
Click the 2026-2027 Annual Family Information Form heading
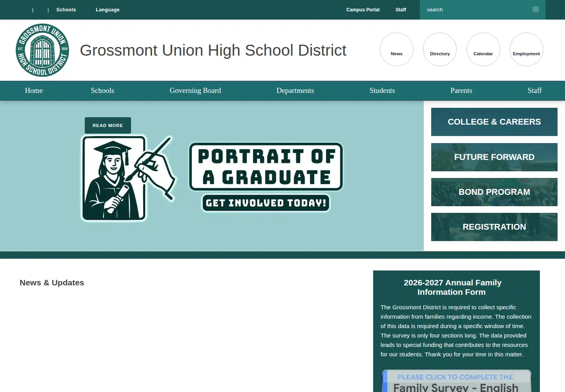[x=452, y=287]
